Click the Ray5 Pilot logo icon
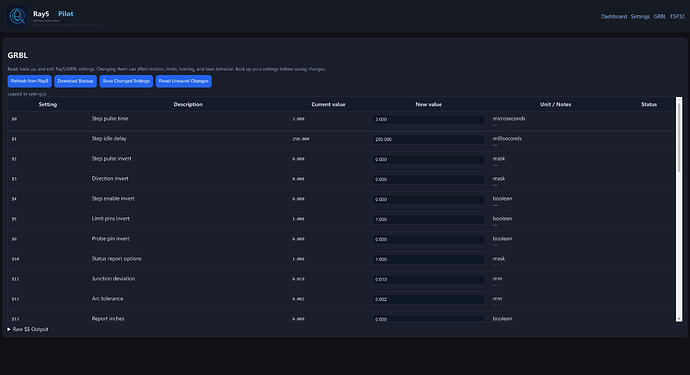690x375 pixels. pos(17,16)
